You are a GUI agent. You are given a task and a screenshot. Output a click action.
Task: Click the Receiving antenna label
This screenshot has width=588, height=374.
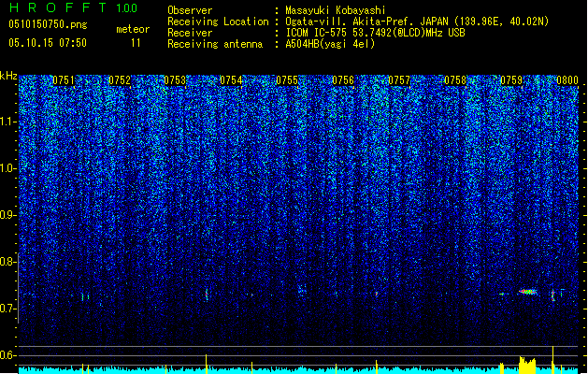tap(215, 44)
